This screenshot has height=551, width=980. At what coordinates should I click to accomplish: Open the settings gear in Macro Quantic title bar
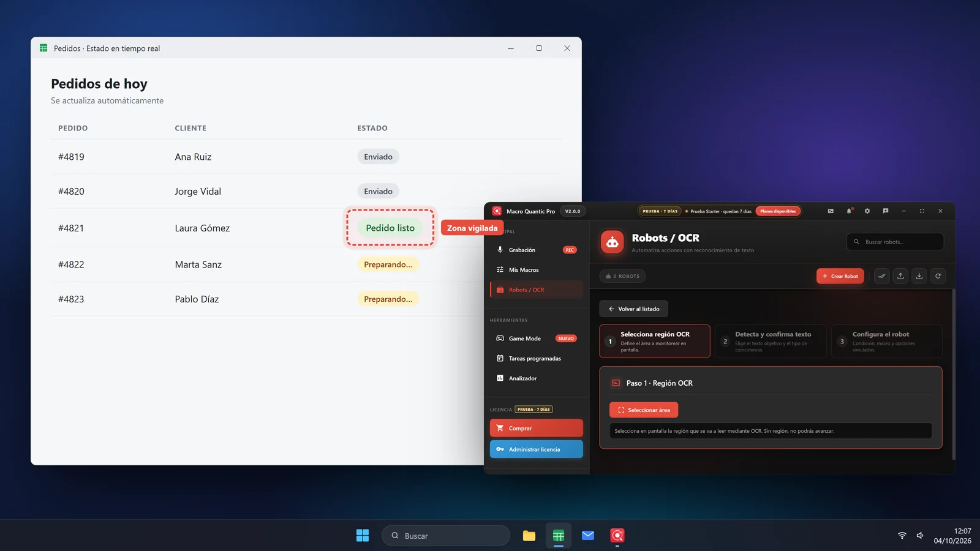coord(867,211)
